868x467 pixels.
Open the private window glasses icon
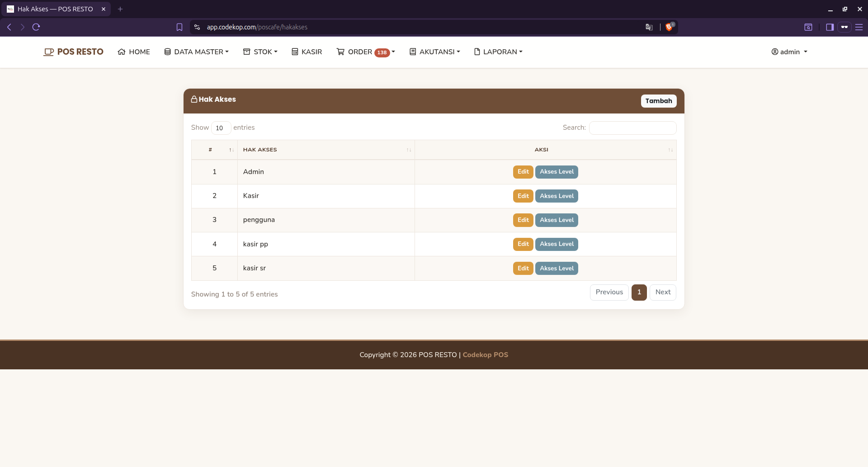844,27
